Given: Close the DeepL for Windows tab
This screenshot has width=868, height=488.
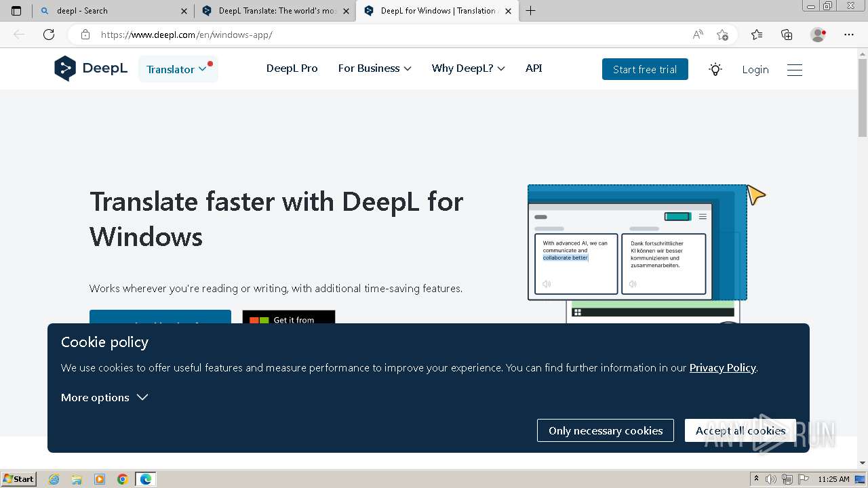Looking at the screenshot, I should point(508,11).
